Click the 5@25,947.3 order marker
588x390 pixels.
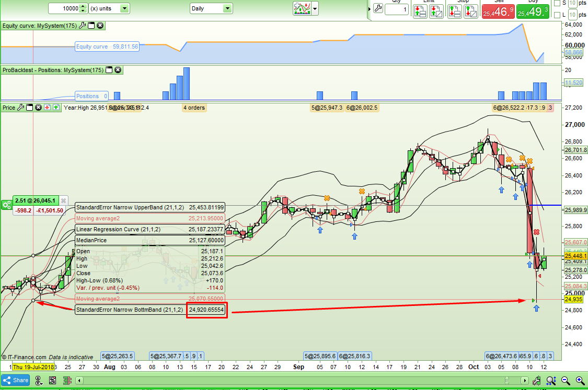327,108
